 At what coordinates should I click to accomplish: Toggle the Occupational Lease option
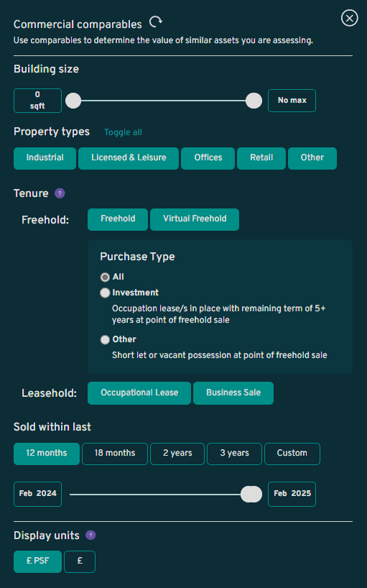click(x=139, y=393)
